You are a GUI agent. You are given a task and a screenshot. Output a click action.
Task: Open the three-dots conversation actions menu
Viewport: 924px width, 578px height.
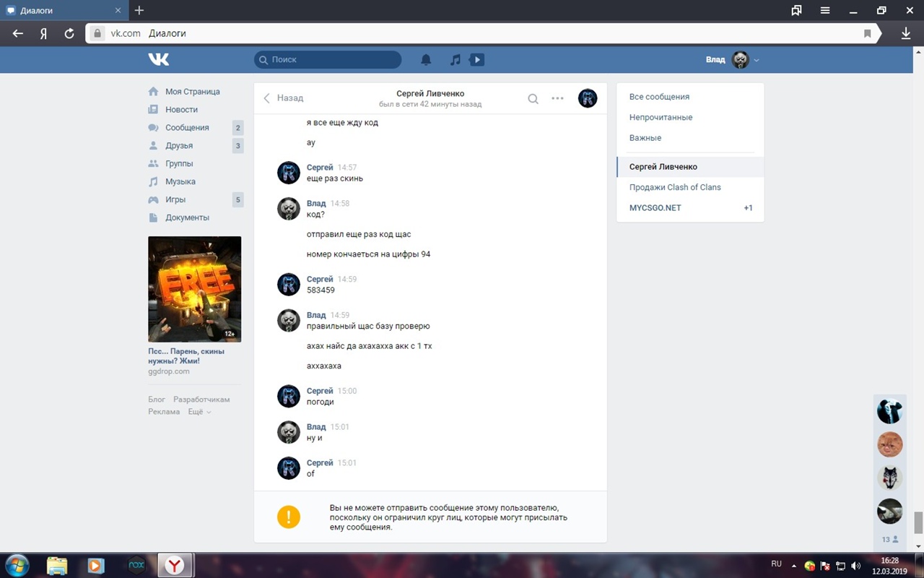(x=557, y=98)
